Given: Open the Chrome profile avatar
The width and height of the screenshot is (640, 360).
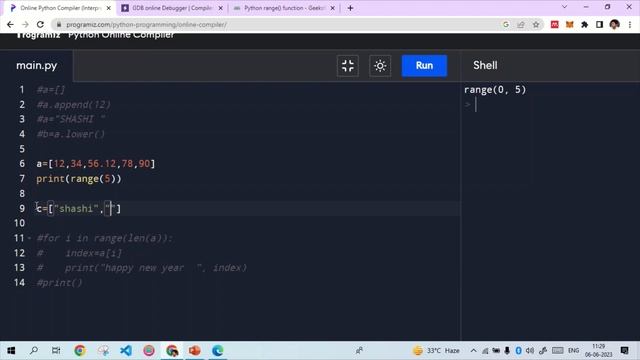Looking at the screenshot, I should point(614,24).
